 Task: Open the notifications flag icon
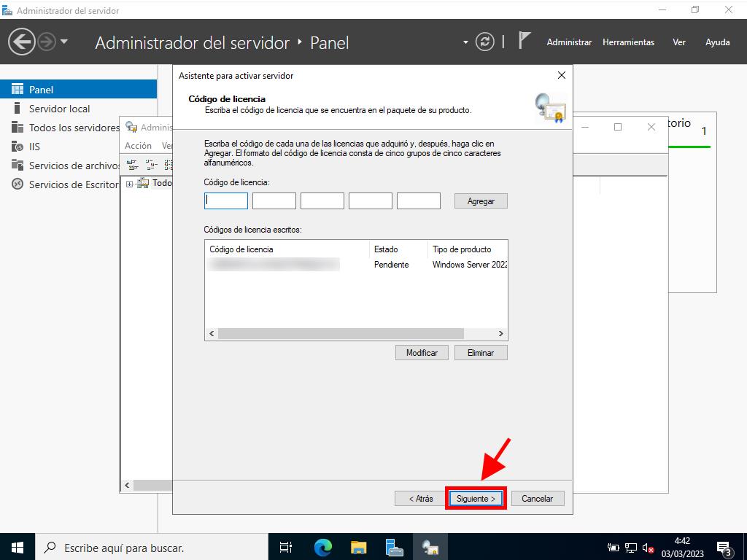click(524, 41)
